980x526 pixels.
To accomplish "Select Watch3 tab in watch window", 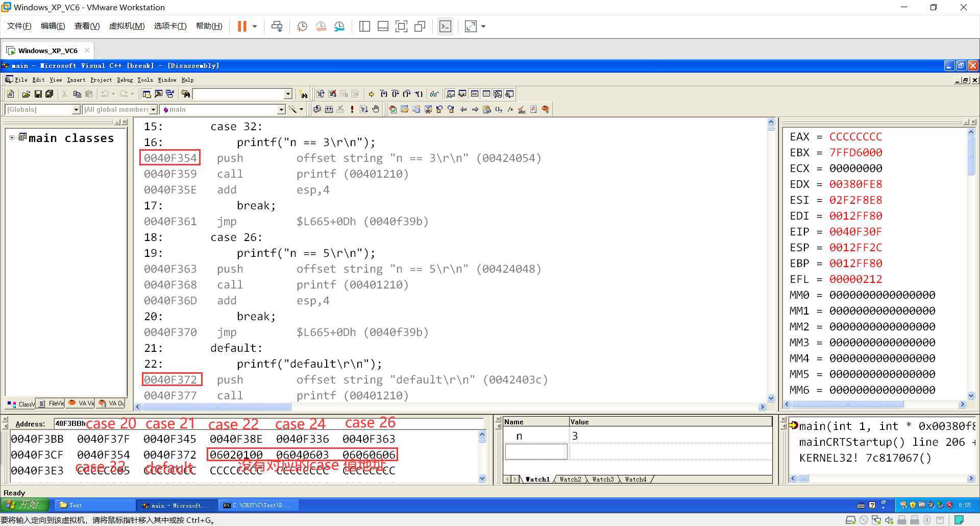I will pyautogui.click(x=603, y=480).
